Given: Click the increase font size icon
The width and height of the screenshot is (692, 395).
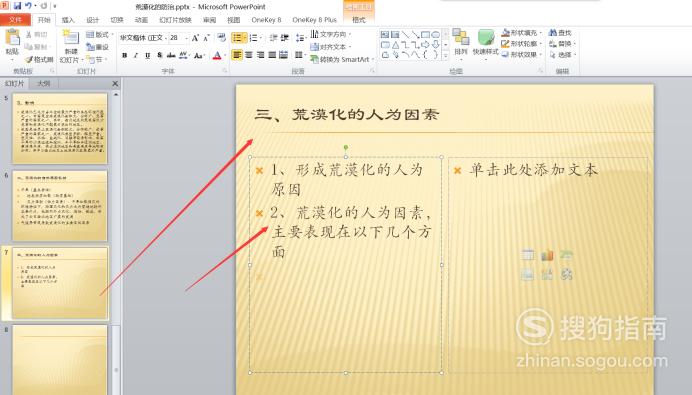Looking at the screenshot, I should pyautogui.click(x=196, y=38).
